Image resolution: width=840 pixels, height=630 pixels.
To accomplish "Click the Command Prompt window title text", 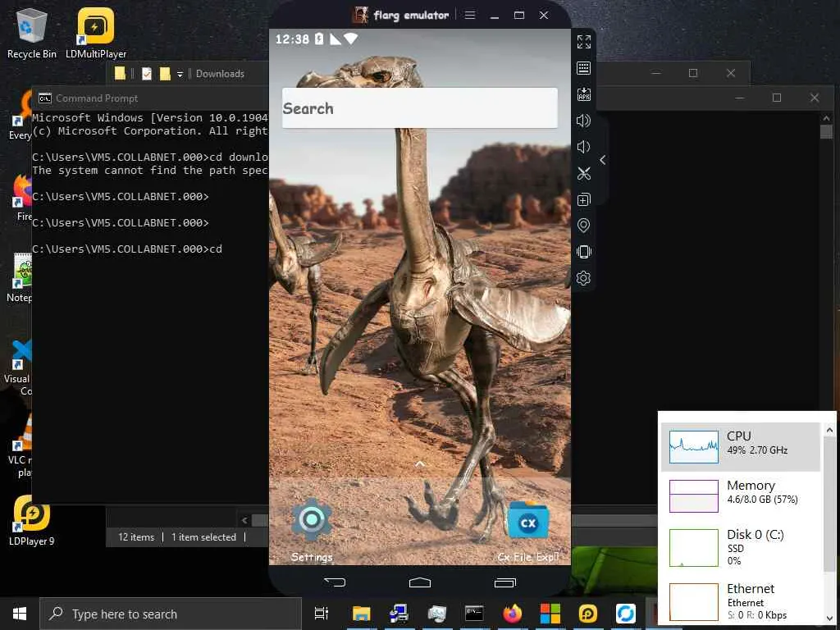I will click(97, 98).
